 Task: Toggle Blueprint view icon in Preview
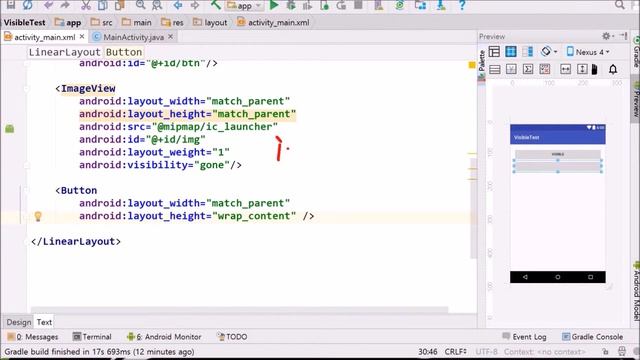click(x=511, y=52)
